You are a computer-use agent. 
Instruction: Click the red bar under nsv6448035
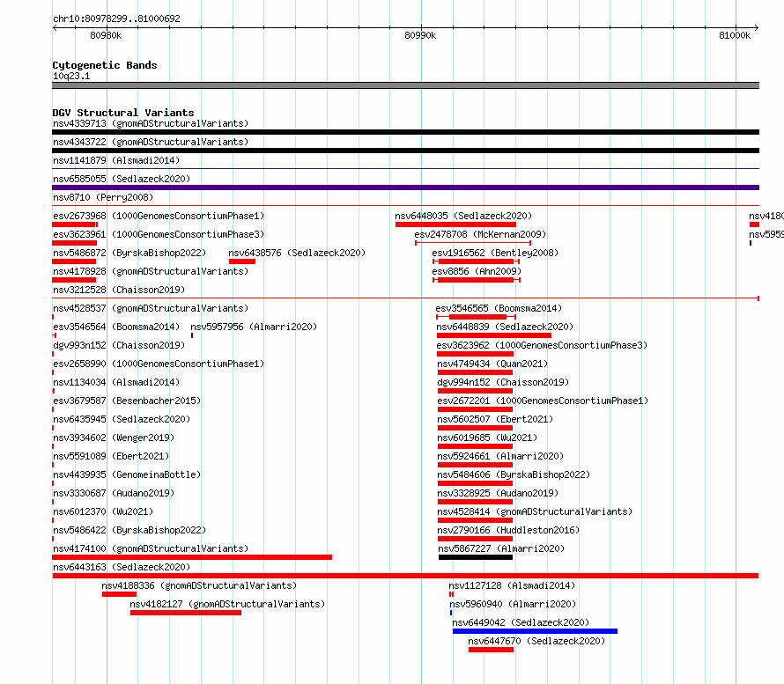tap(455, 224)
